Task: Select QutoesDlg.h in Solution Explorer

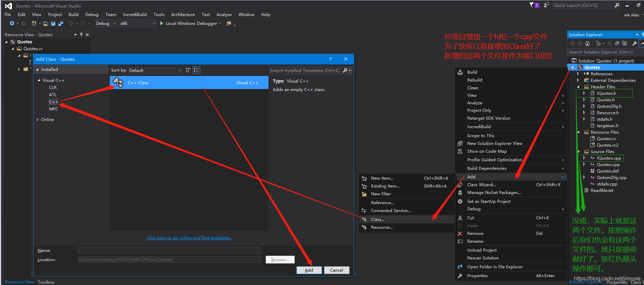Action: (x=609, y=106)
